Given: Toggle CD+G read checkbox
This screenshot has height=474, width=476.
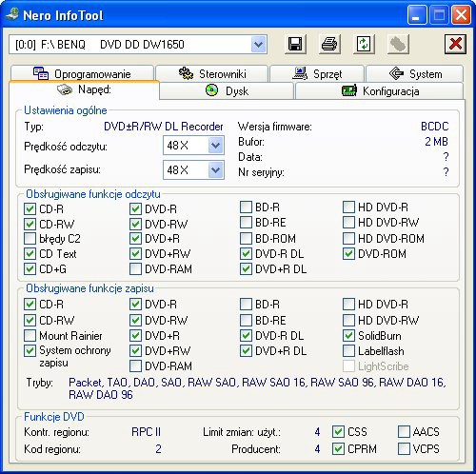Looking at the screenshot, I should 30,269.
